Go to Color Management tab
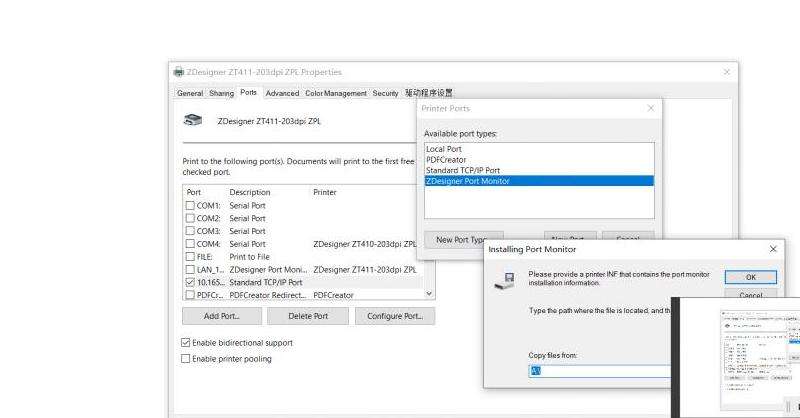The width and height of the screenshot is (800, 418). click(x=336, y=93)
